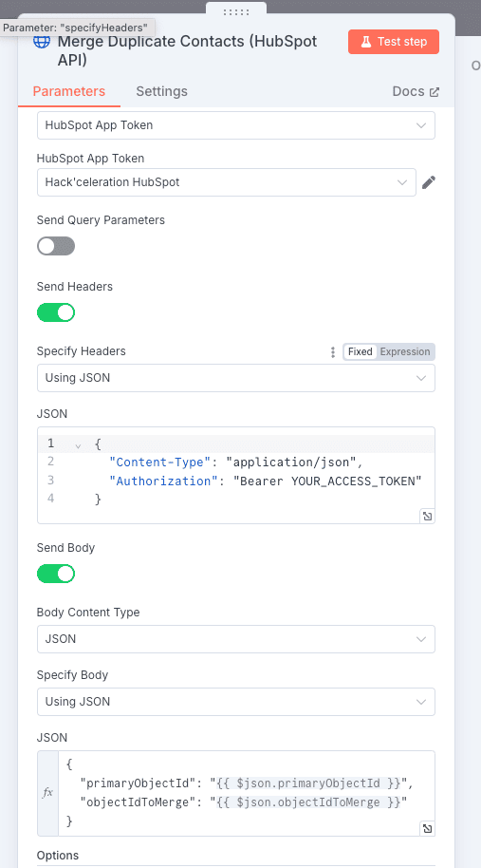Open the external Docs link icon

pos(435,92)
